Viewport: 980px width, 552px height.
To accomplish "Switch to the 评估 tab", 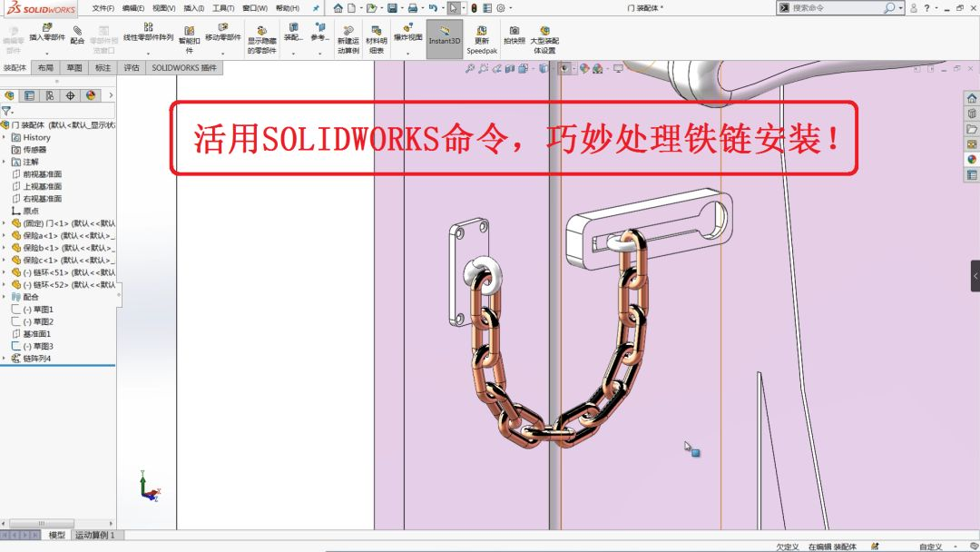I will pyautogui.click(x=132, y=67).
